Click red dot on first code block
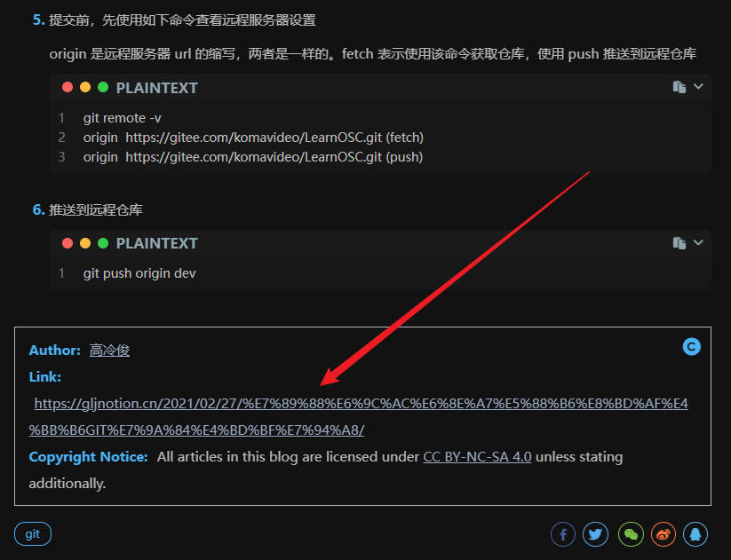Image resolution: width=731 pixels, height=560 pixels. click(x=68, y=87)
